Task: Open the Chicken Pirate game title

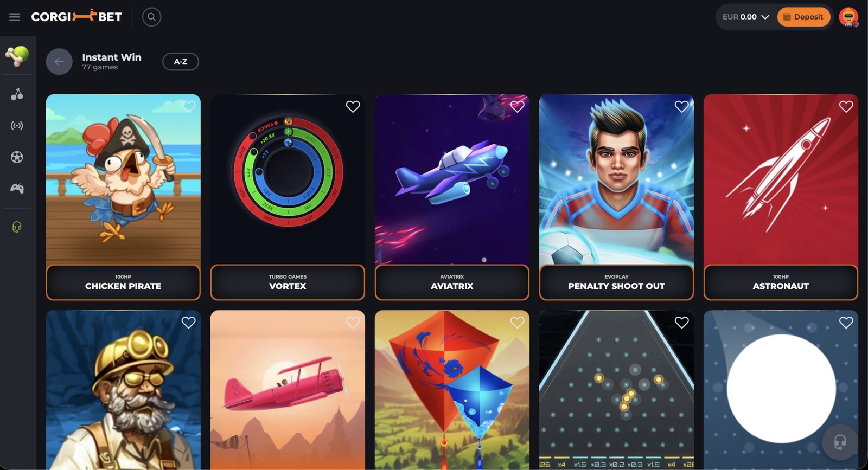Action: [x=123, y=286]
